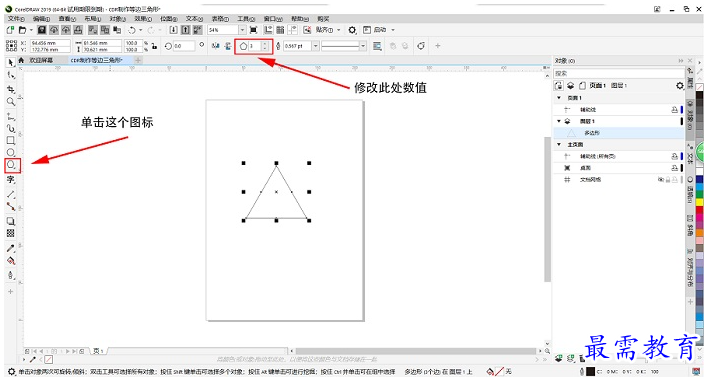
Task: Click the rotation angle input field
Action: click(184, 45)
